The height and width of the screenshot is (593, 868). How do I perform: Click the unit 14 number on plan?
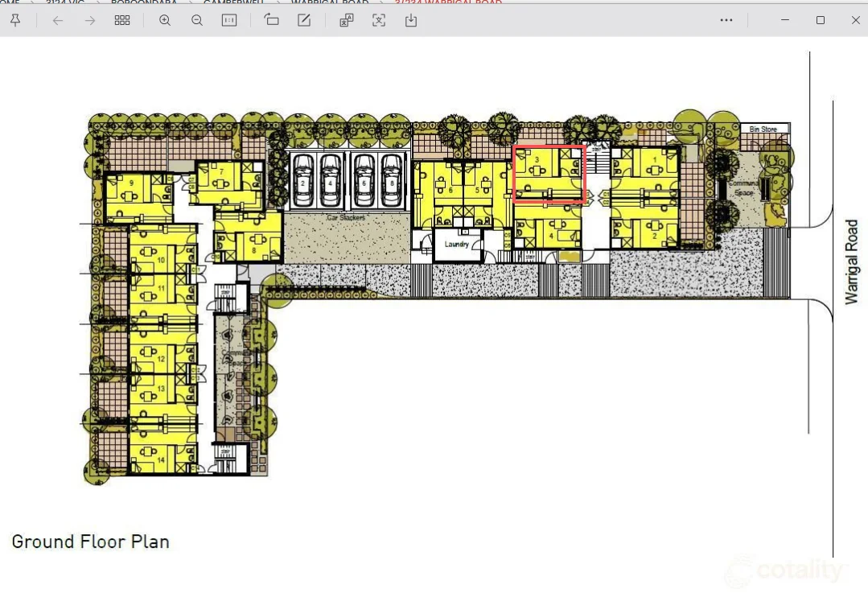coord(161,459)
